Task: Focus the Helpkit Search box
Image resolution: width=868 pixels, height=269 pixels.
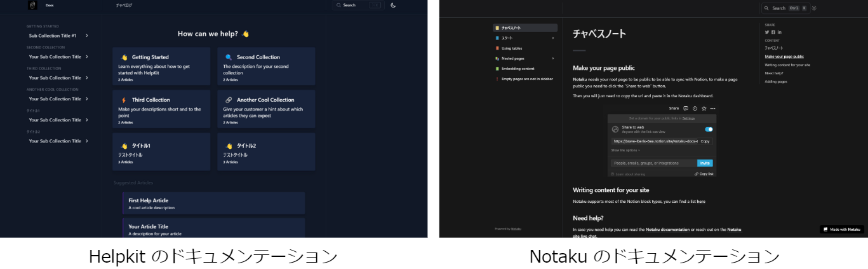Action: click(x=359, y=5)
